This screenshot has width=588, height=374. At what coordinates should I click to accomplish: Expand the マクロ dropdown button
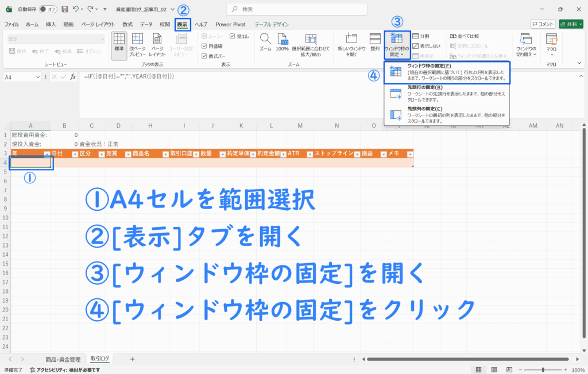551,45
